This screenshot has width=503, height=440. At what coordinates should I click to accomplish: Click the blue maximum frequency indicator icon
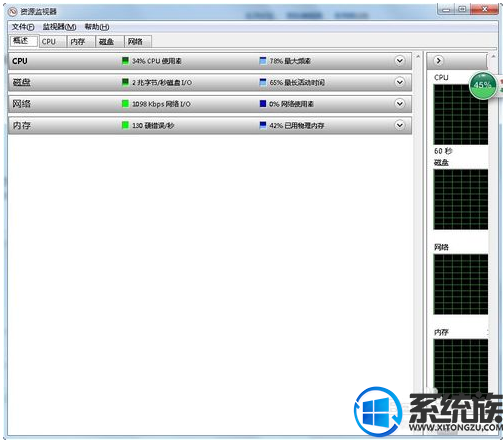263,61
